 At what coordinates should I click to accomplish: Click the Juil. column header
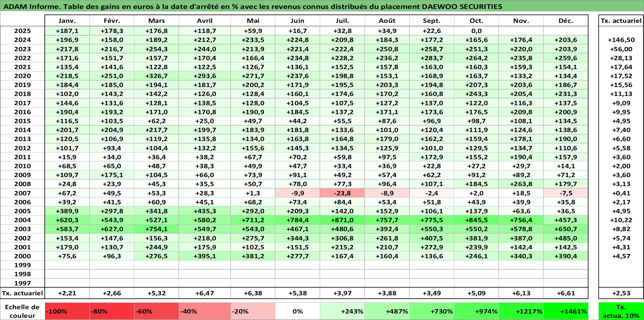click(342, 21)
